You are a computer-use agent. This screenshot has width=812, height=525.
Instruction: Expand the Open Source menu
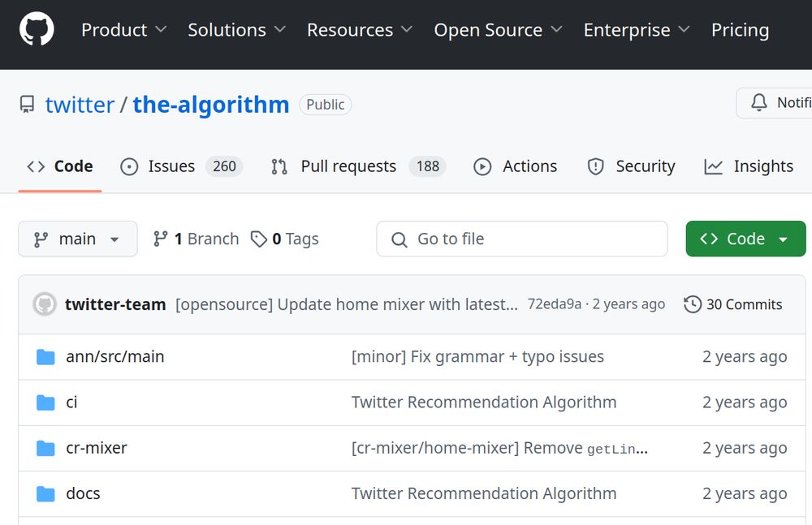click(x=499, y=29)
